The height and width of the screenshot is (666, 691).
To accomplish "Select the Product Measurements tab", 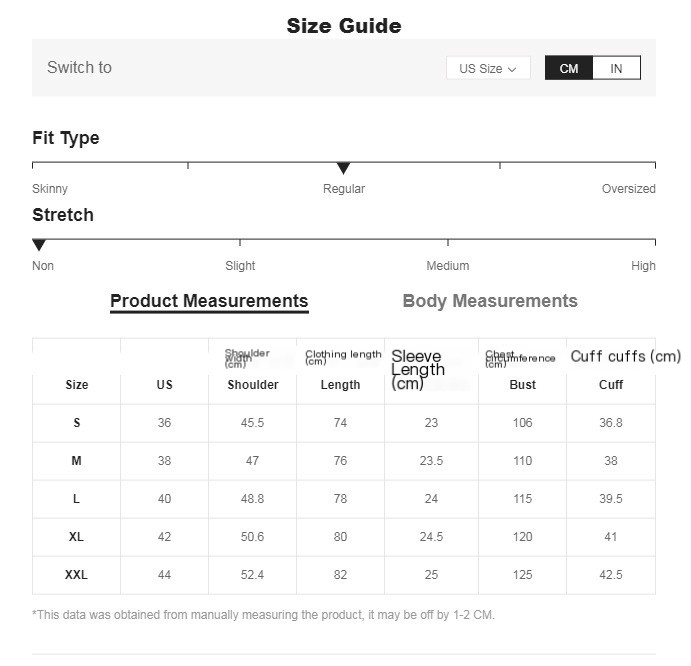I will pos(209,301).
